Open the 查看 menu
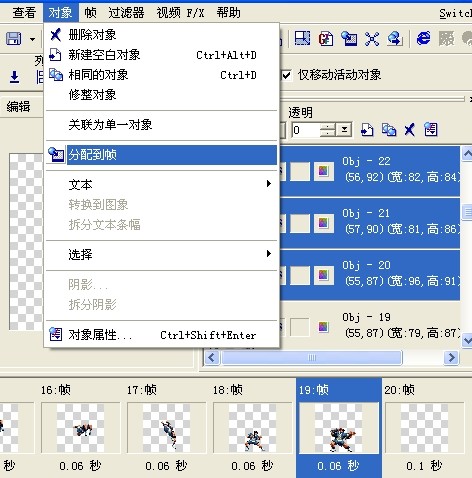Image resolution: width=472 pixels, height=478 pixels. tap(24, 13)
